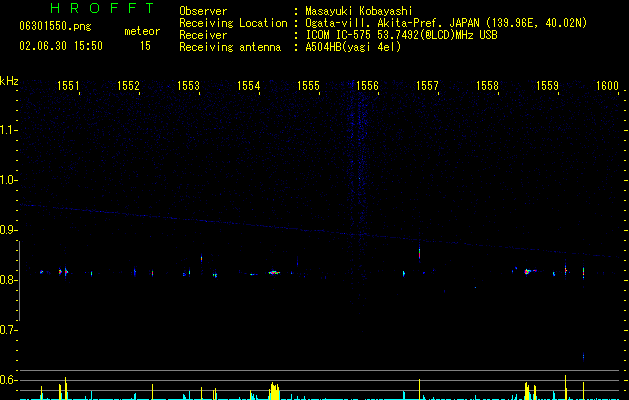This screenshot has height=400, width=629.
Task: Click the Observer field label
Action: [x=203, y=11]
